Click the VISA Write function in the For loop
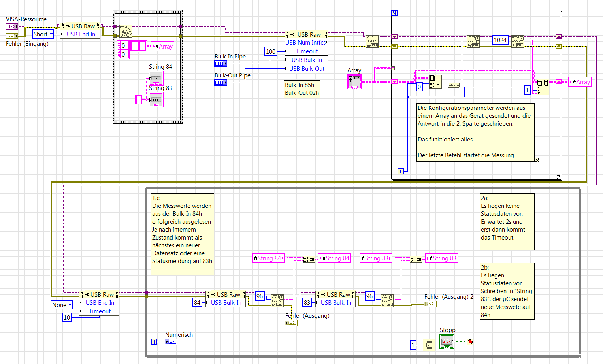 click(x=473, y=41)
